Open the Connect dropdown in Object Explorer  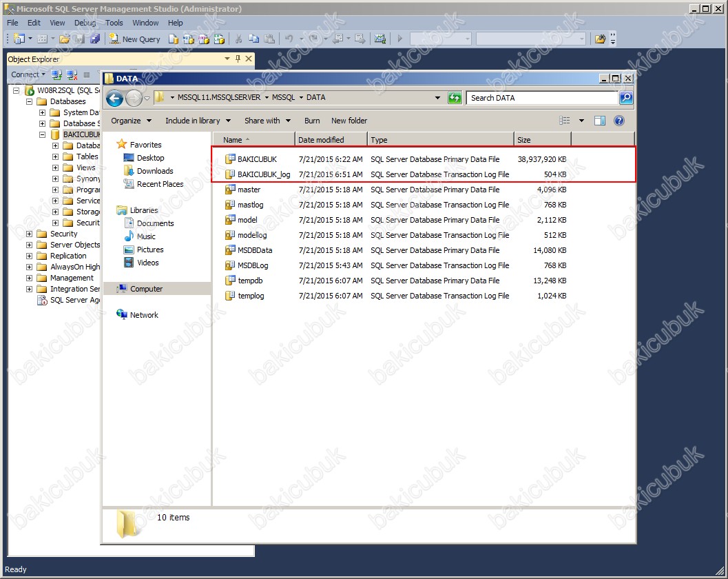coord(28,74)
